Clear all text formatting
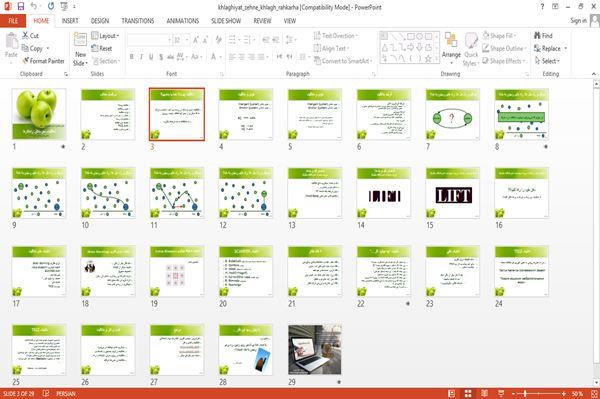The height and width of the screenshot is (399, 600). [x=218, y=40]
